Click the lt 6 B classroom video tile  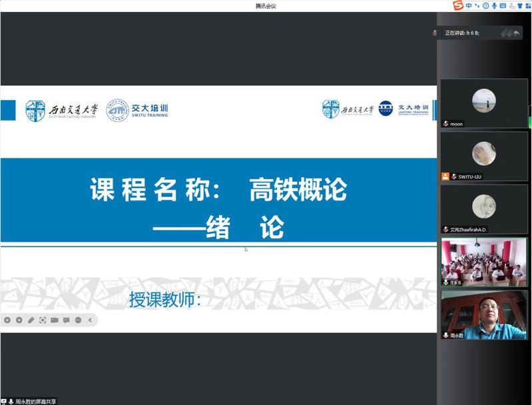[x=483, y=261]
